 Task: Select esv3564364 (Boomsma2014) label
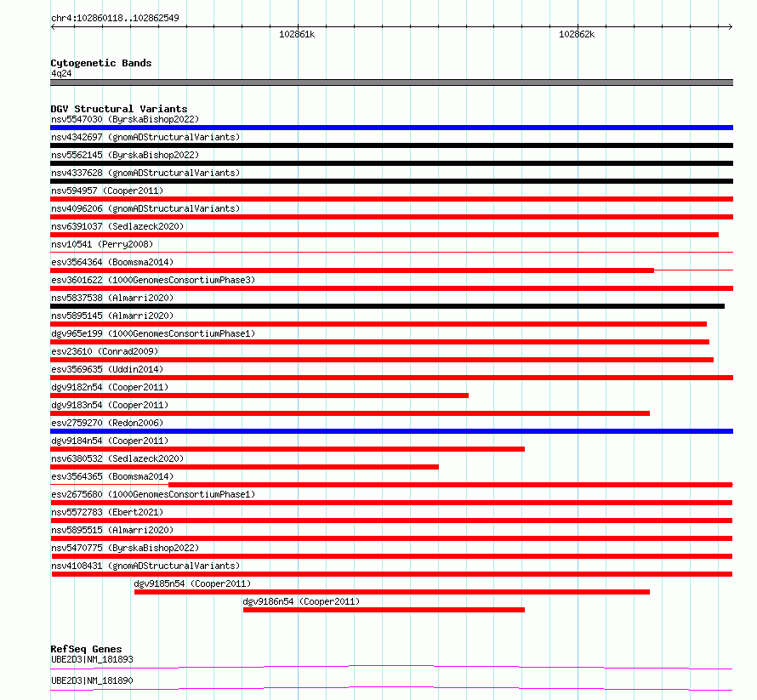(112, 262)
